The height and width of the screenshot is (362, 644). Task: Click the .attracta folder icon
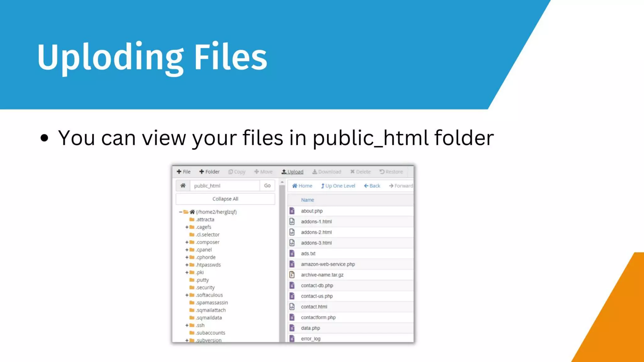coord(192,219)
